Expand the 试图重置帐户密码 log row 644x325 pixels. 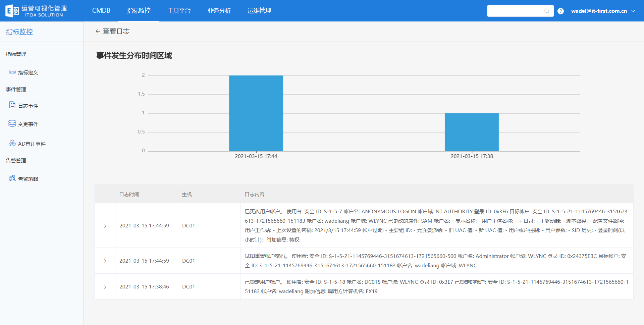105,261
